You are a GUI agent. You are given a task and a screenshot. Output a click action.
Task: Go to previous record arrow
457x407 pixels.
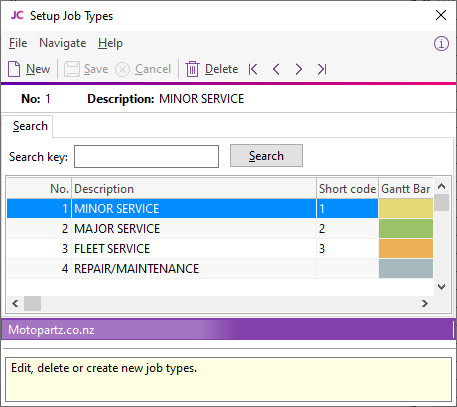point(276,69)
